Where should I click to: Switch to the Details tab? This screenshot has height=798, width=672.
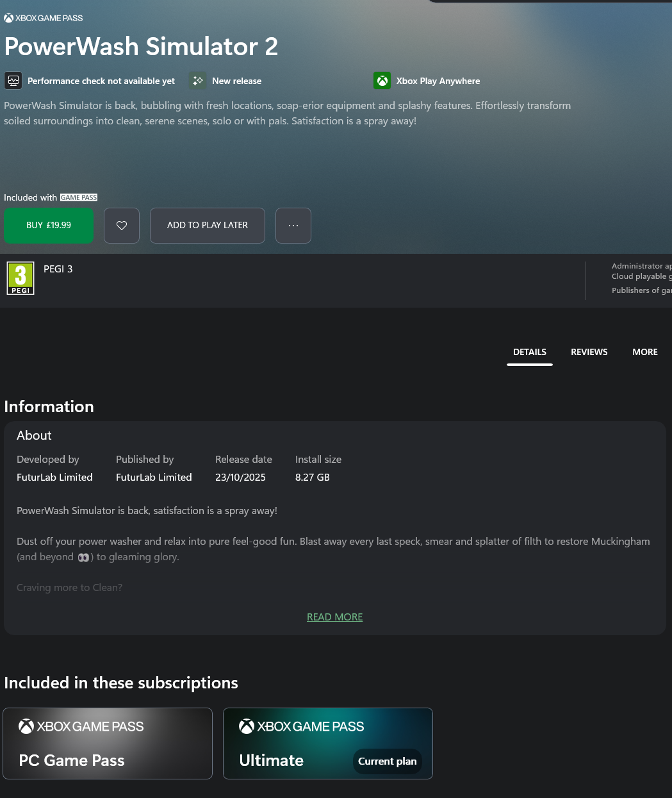pyautogui.click(x=529, y=352)
